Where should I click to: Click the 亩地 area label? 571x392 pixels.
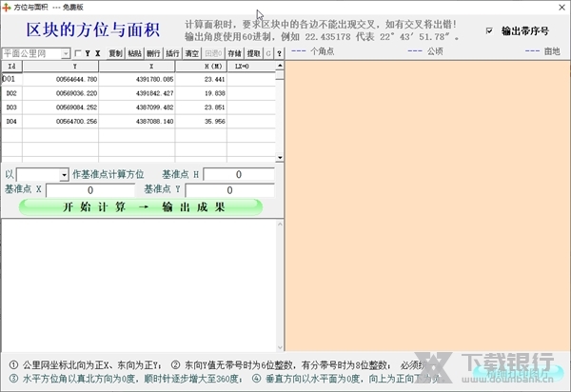coord(552,51)
